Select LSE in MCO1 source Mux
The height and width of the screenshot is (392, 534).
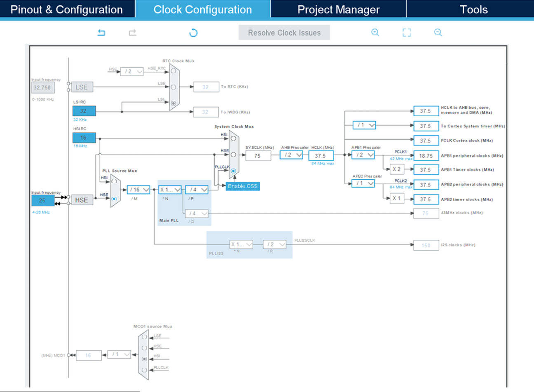144,337
